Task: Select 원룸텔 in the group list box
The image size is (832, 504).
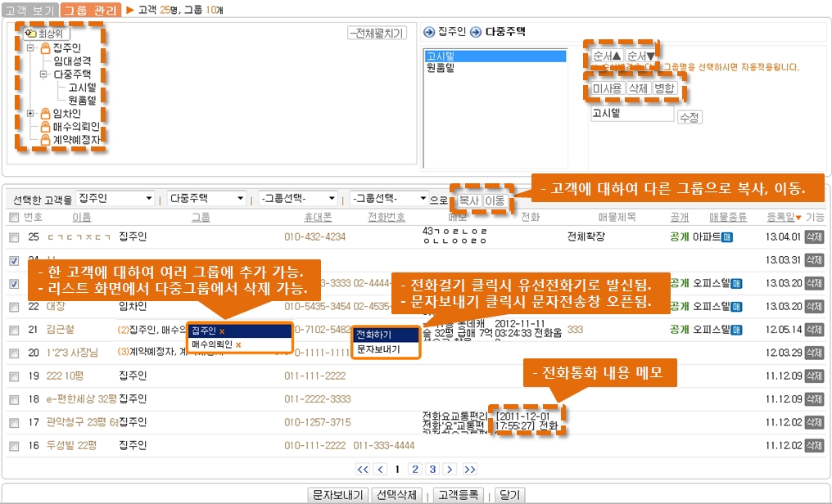Action: pos(441,69)
